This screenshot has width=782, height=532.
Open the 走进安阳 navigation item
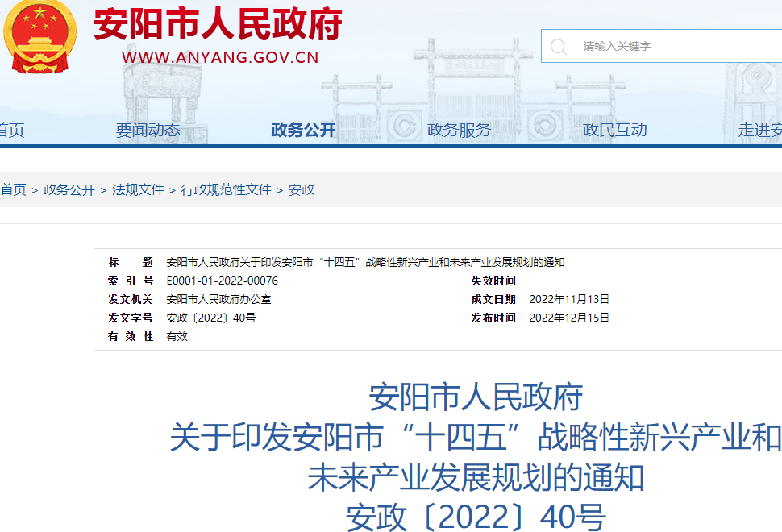(760, 130)
